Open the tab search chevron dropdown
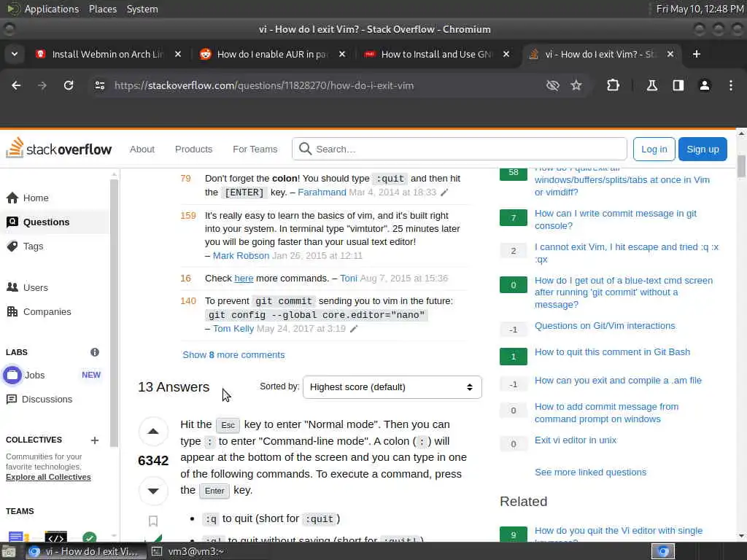747x560 pixels. pyautogui.click(x=15, y=54)
